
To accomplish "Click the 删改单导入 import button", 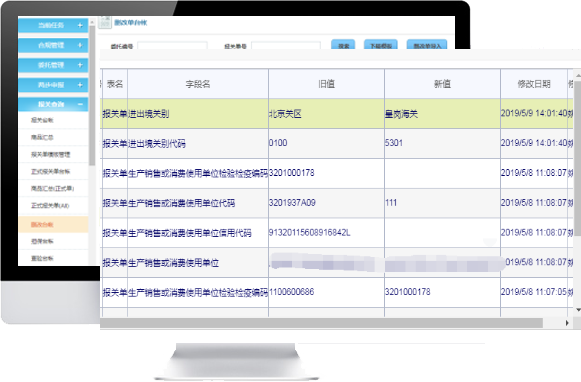I will [x=427, y=45].
